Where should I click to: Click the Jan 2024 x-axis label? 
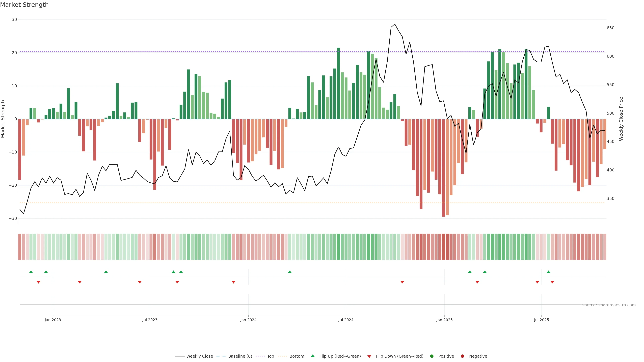tap(248, 320)
